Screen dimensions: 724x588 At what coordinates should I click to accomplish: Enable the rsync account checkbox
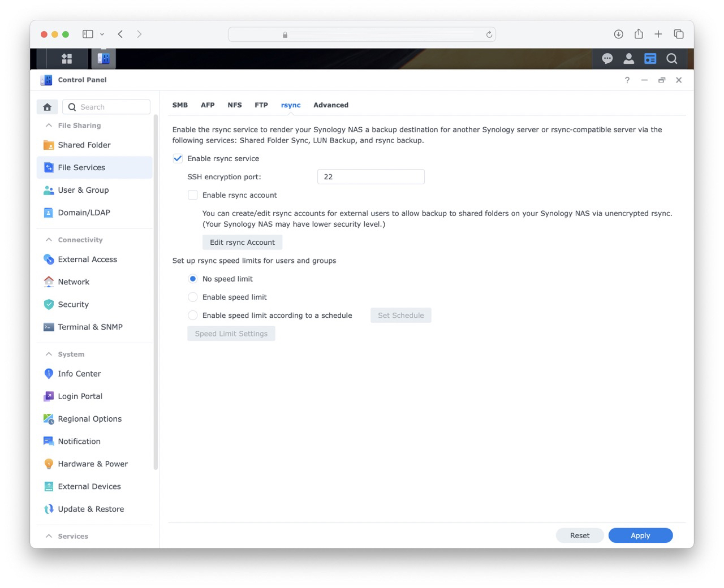pyautogui.click(x=192, y=194)
